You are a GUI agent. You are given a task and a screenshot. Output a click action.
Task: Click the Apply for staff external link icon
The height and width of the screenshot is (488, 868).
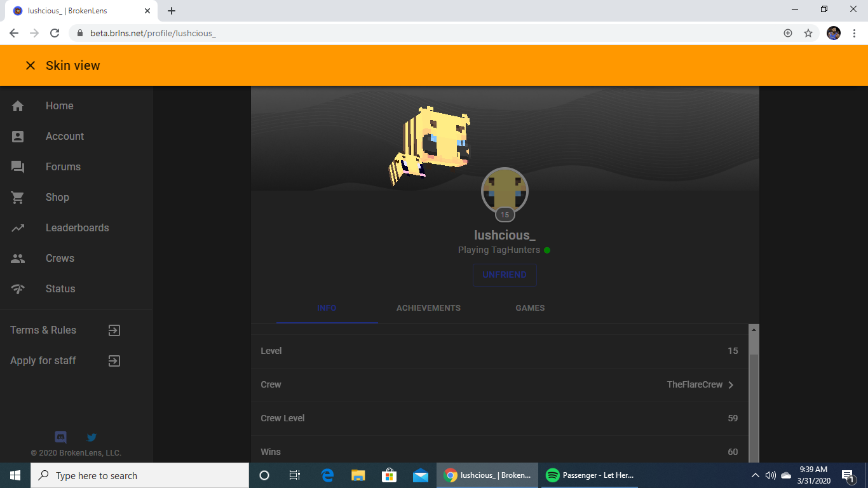(114, 361)
